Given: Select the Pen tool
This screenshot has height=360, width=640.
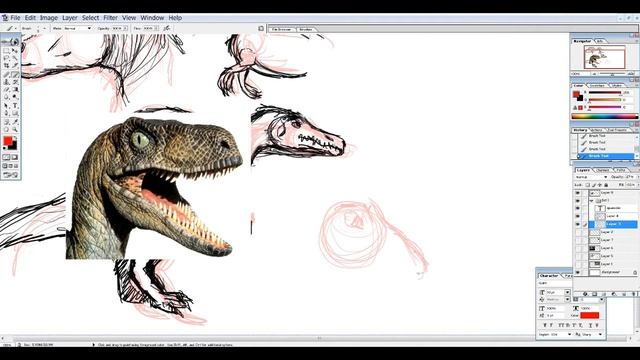Looking at the screenshot, I should click(x=7, y=113).
